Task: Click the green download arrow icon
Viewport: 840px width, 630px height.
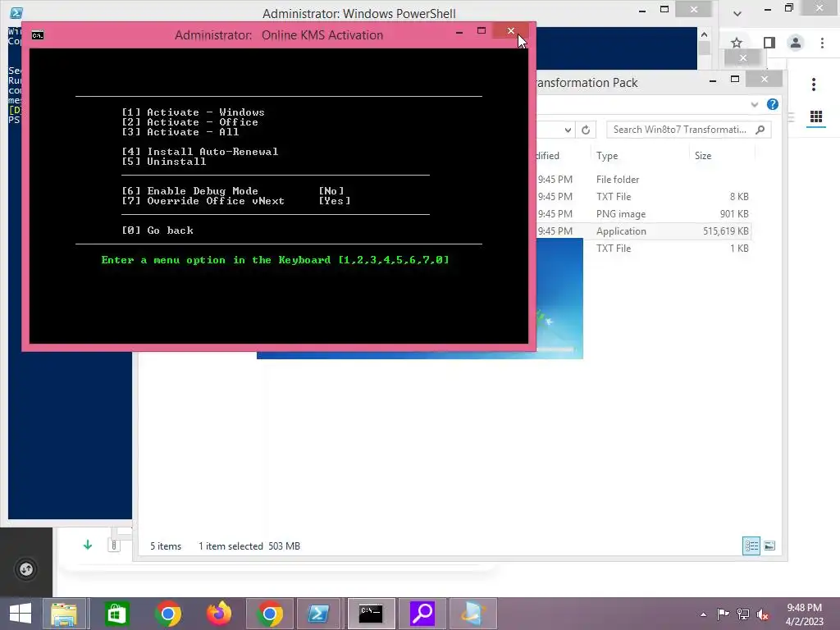Action: (x=88, y=546)
